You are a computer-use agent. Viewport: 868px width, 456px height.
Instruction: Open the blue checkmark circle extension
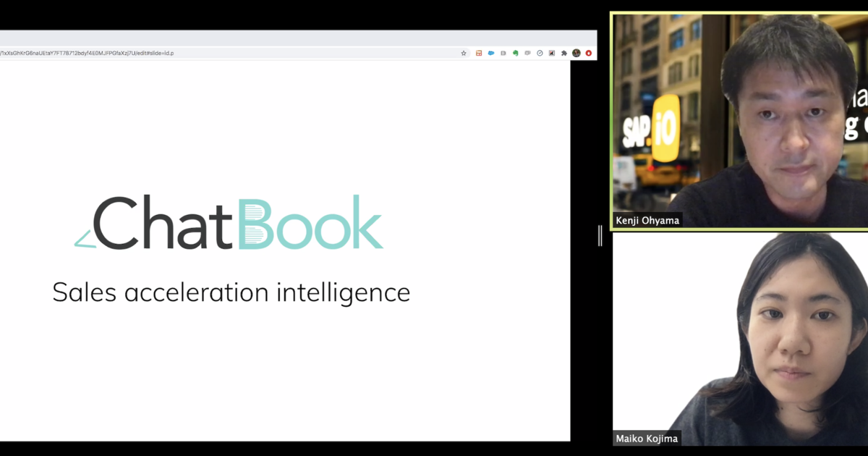click(540, 53)
